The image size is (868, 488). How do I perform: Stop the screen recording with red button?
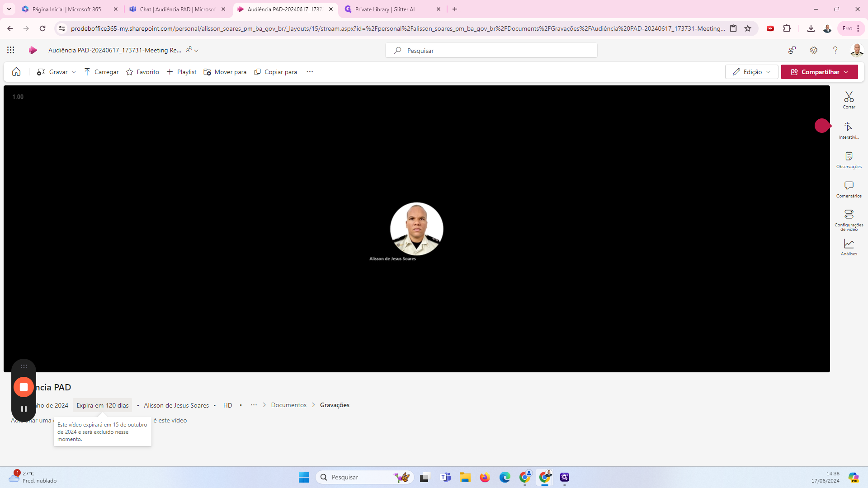[x=24, y=387]
